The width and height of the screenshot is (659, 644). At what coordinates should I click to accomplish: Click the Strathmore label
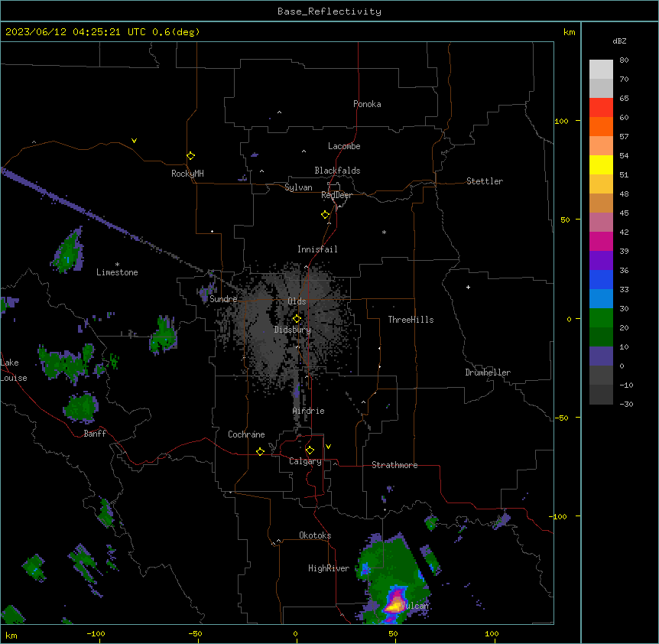tap(394, 465)
